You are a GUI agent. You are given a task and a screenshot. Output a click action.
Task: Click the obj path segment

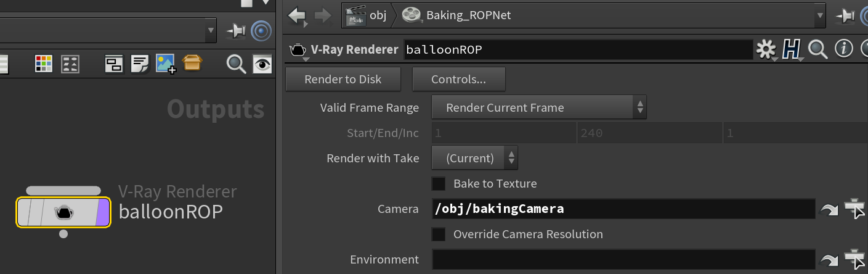(x=377, y=15)
